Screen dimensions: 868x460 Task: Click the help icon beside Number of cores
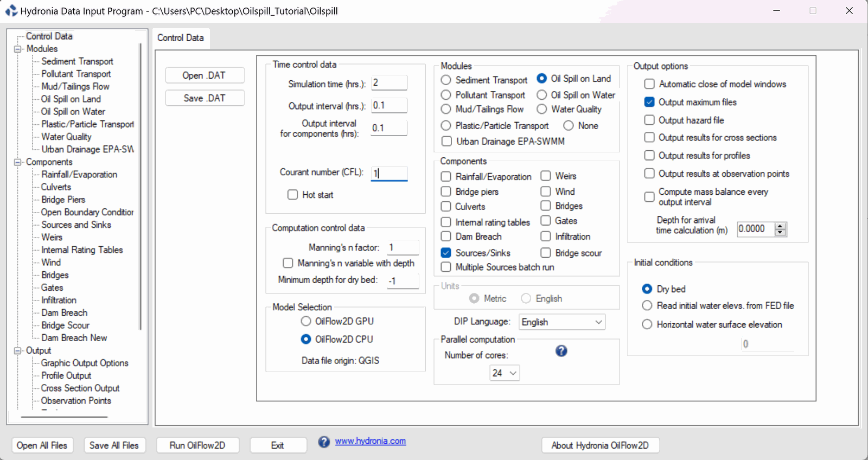coord(561,351)
